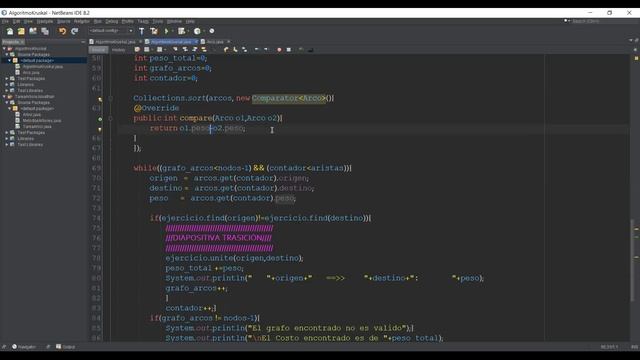The width and height of the screenshot is (640, 360).
Task: Click the editor vertical scrollbar thumb
Action: 633,260
